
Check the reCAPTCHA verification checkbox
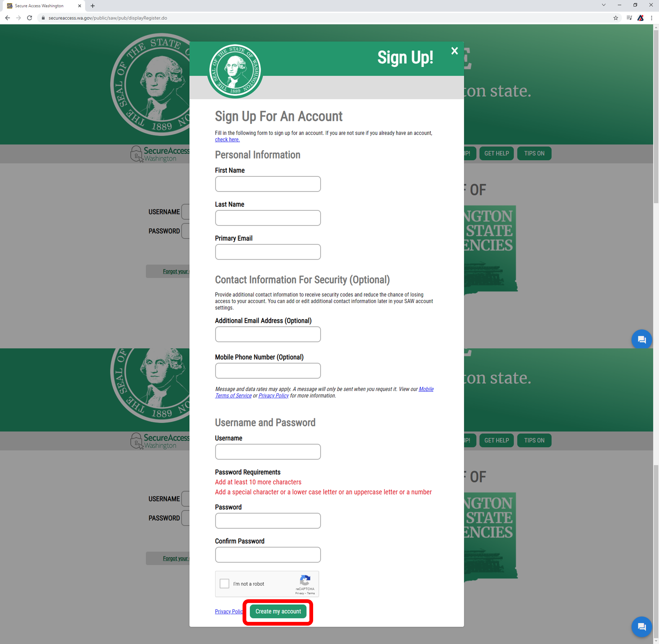224,584
